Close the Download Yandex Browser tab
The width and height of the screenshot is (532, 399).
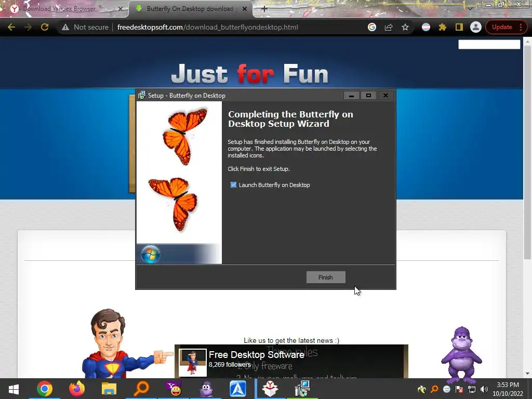(121, 9)
